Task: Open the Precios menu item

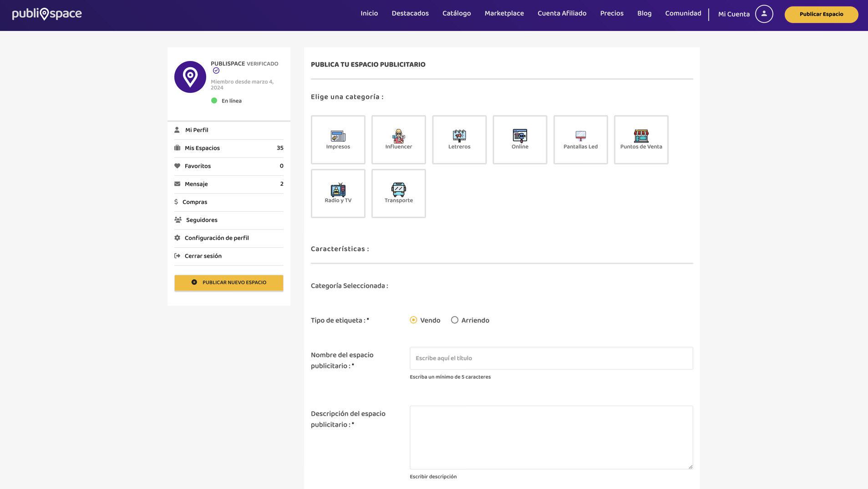Action: tap(612, 13)
